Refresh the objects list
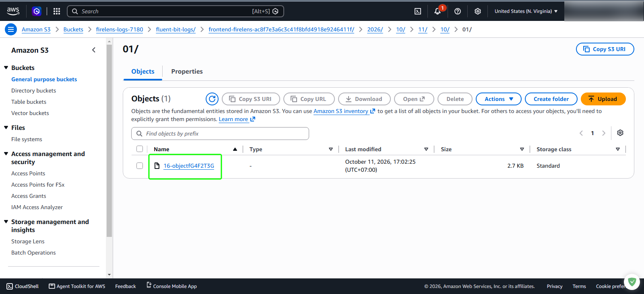This screenshot has height=294, width=644. click(212, 99)
